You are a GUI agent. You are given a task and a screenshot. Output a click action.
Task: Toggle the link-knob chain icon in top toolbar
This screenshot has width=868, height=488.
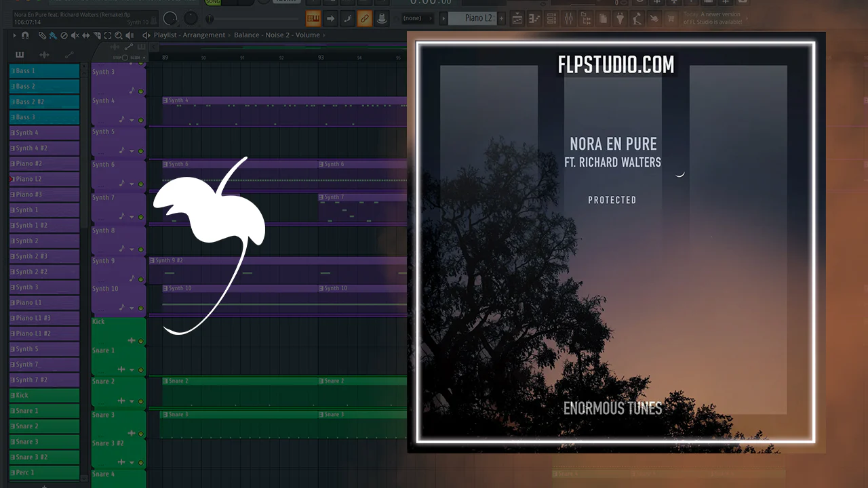[365, 18]
